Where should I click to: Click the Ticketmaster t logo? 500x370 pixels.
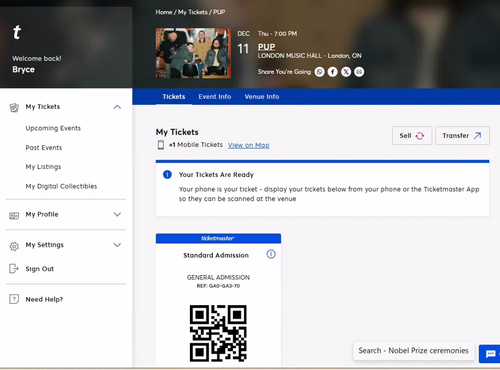coord(17,32)
